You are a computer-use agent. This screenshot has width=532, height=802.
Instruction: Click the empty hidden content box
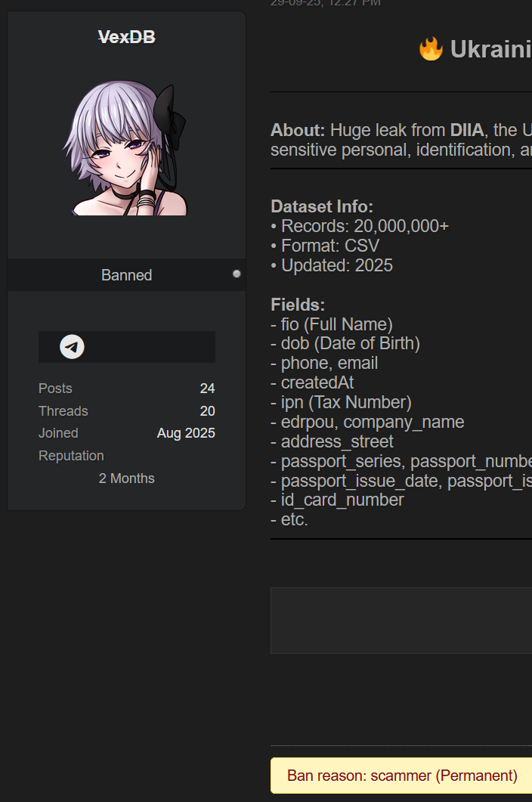pos(401,621)
